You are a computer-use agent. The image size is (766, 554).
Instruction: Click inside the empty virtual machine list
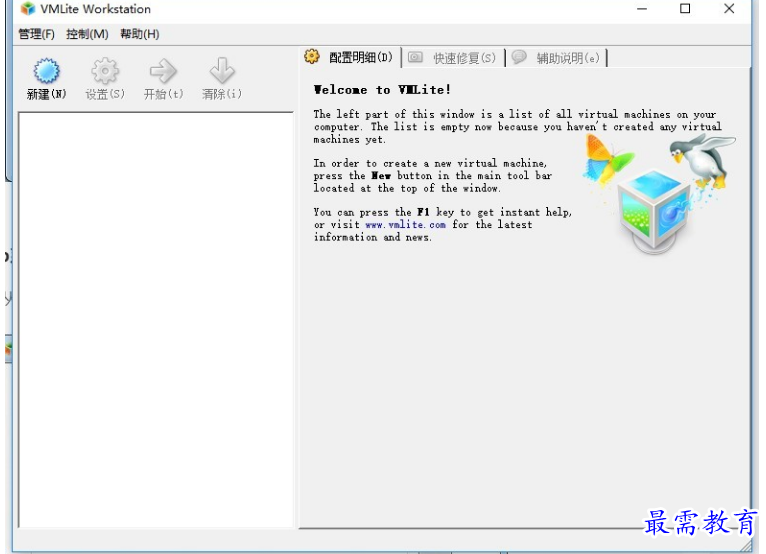click(x=156, y=320)
